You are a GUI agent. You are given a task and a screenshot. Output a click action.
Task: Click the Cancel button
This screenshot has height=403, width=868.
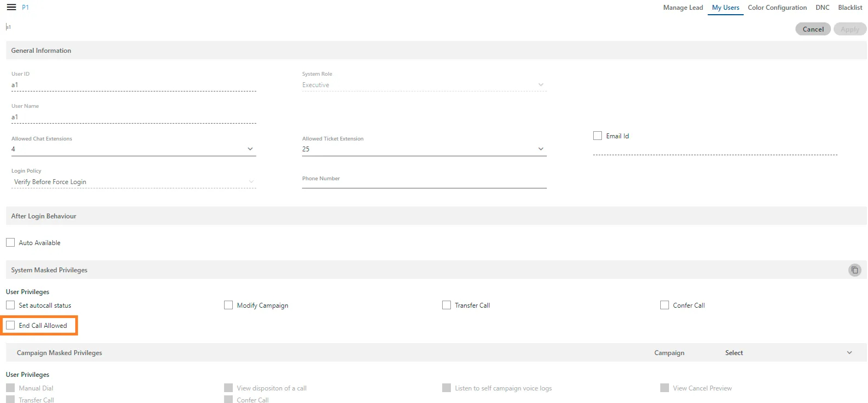pyautogui.click(x=813, y=29)
